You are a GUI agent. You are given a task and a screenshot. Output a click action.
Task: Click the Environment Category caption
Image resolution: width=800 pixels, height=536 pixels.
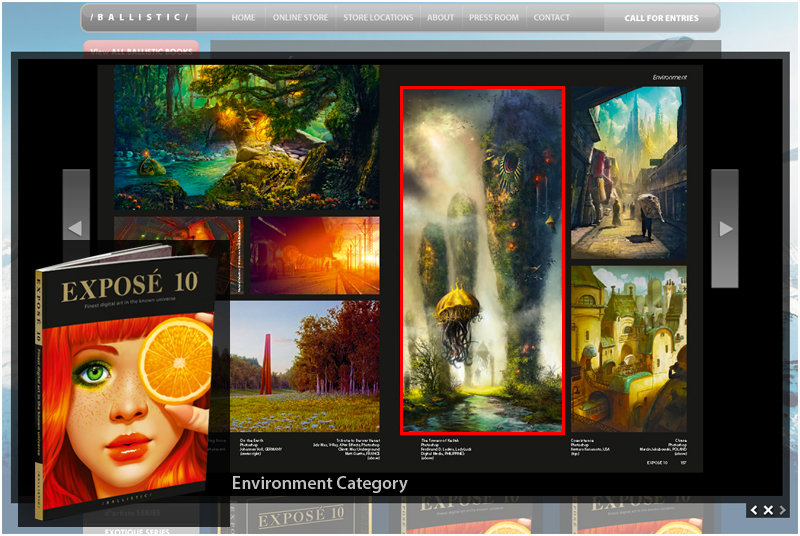click(x=319, y=483)
